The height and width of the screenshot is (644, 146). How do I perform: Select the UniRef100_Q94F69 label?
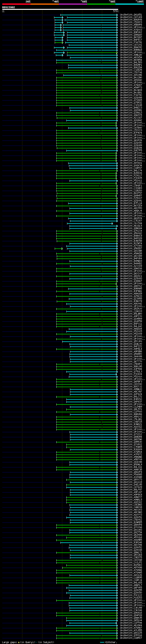tap(131, 615)
